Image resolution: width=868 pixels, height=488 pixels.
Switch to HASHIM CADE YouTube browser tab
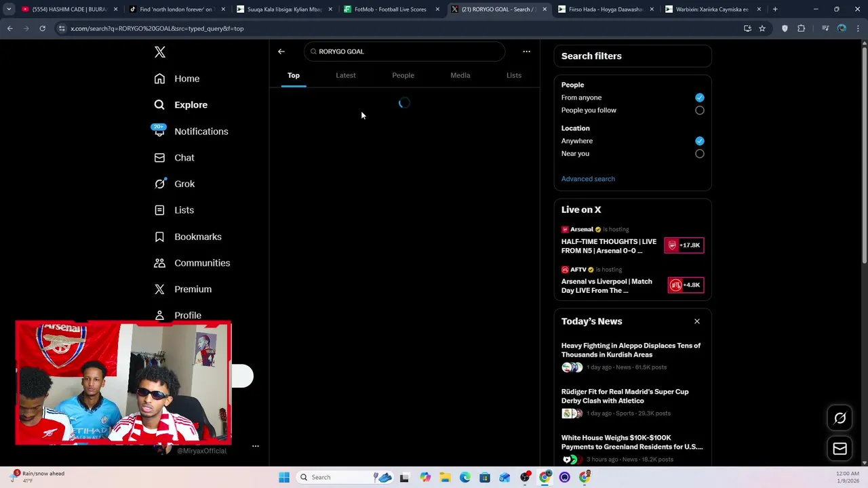[x=70, y=9]
